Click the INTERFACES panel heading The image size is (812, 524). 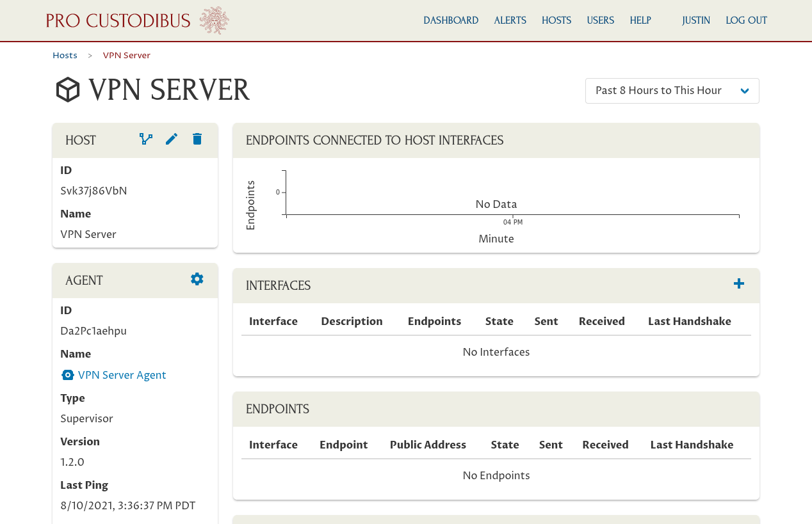click(x=278, y=285)
